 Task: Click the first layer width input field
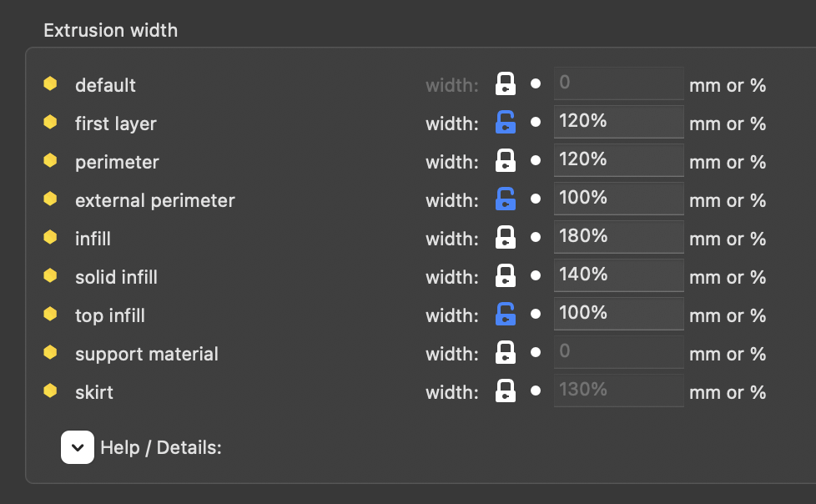pos(618,122)
